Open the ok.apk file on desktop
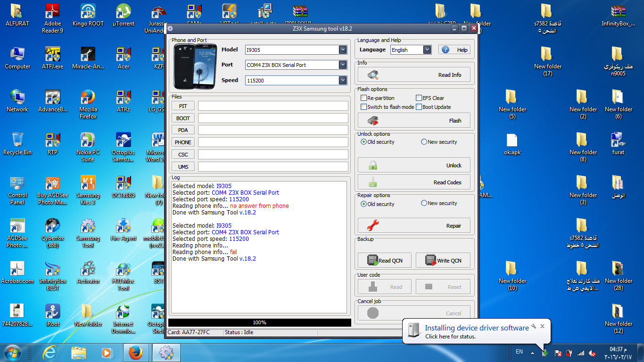 click(x=512, y=144)
